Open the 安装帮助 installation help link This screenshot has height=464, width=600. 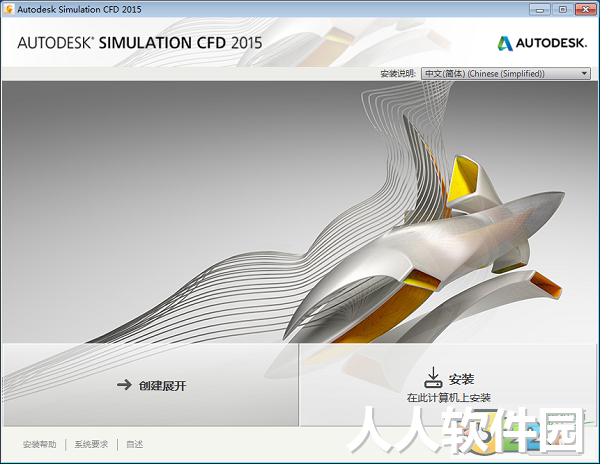point(39,444)
